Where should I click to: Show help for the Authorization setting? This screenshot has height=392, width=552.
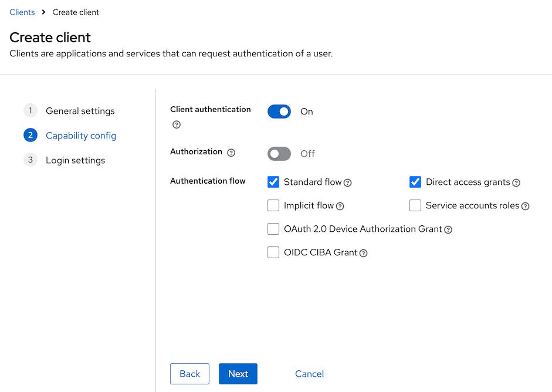(231, 153)
